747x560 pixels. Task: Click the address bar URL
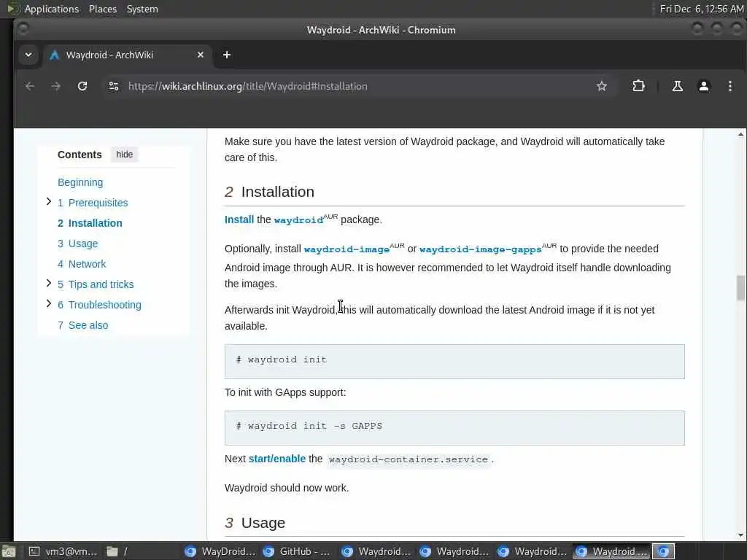coord(248,86)
